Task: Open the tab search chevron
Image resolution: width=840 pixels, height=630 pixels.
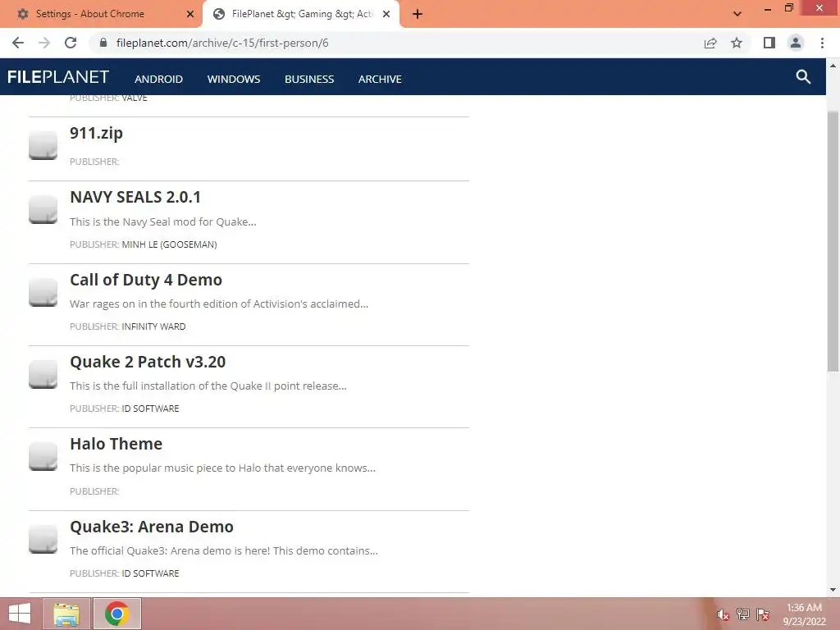Action: [x=737, y=14]
